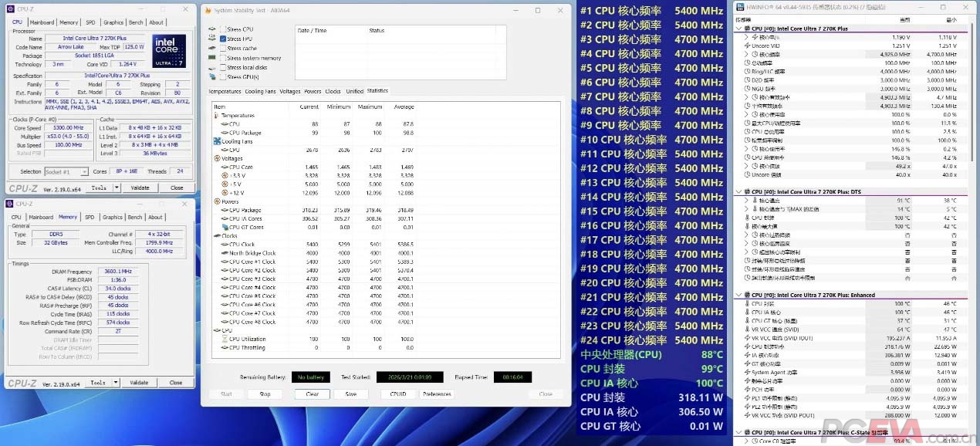This screenshot has height=446, width=980.
Task: Tick the Stress system memory checkbox
Action: click(x=222, y=58)
